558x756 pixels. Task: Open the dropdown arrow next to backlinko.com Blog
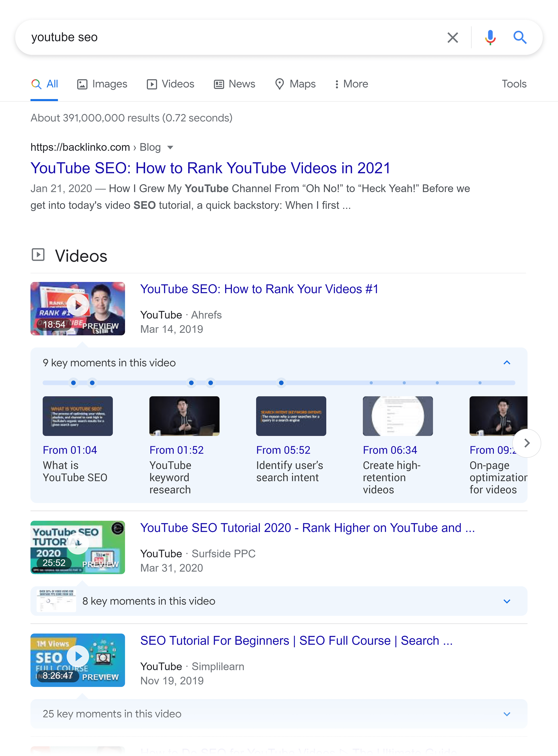(170, 147)
